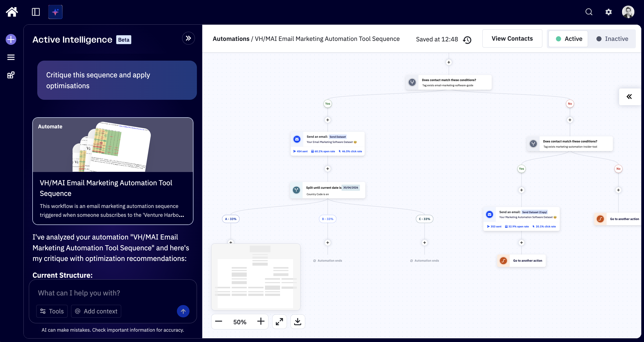Click the download automation icon

298,322
